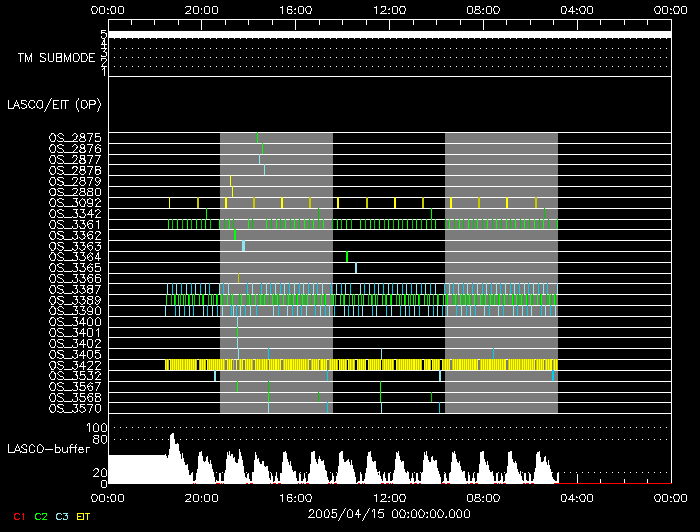Screen dimensions: 700x532
Task: Select the green C2 legend label
Action: [x=41, y=516]
